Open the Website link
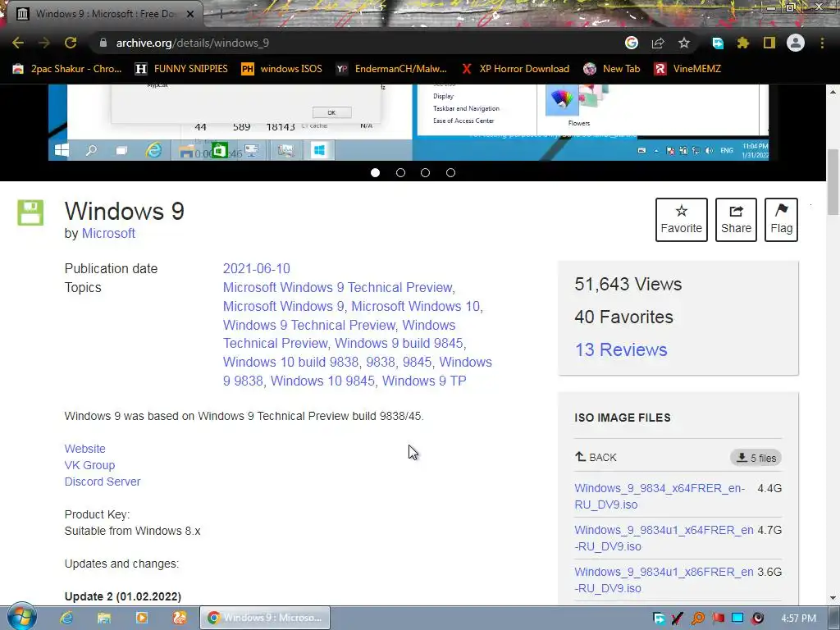This screenshot has width=840, height=630. pos(84,449)
